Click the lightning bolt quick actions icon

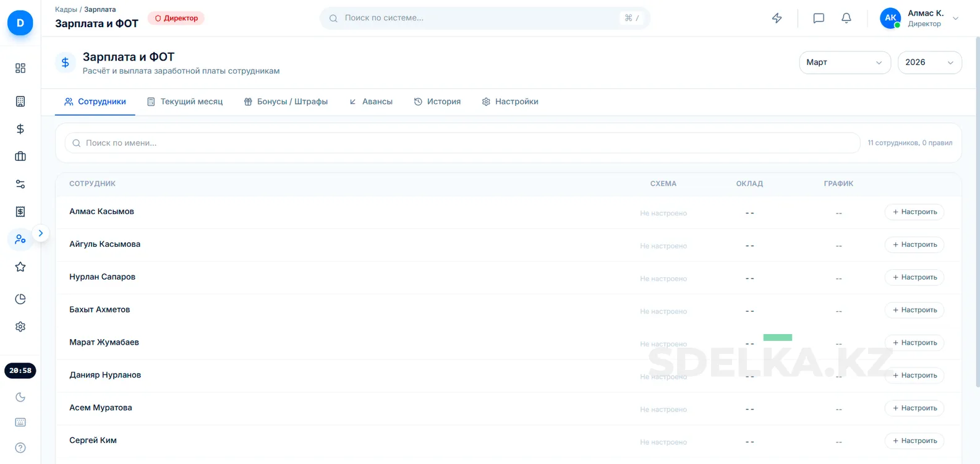pos(777,19)
